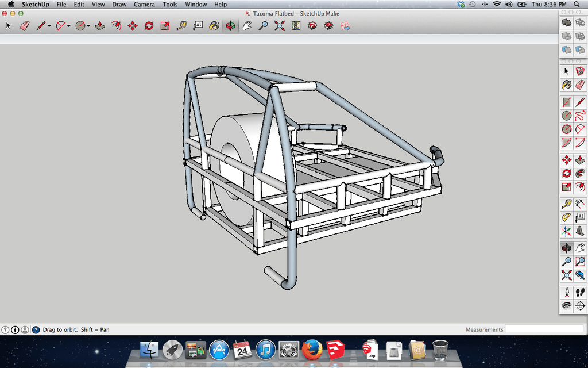The width and height of the screenshot is (588, 368).
Task: Click the Outer Shell solid tool
Action: coord(566,23)
